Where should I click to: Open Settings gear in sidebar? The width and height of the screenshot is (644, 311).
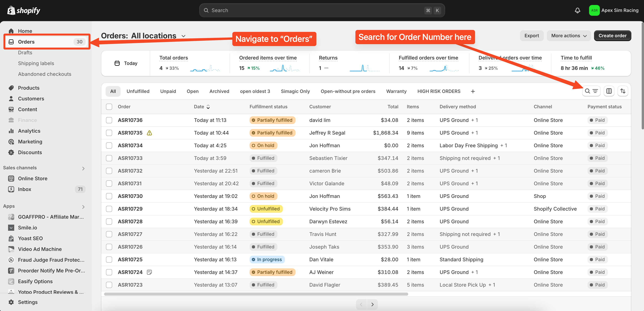11,302
